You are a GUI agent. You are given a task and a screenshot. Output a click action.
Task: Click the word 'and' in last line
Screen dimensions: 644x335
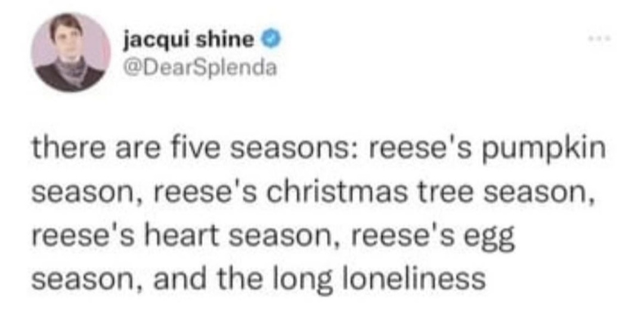point(180,278)
